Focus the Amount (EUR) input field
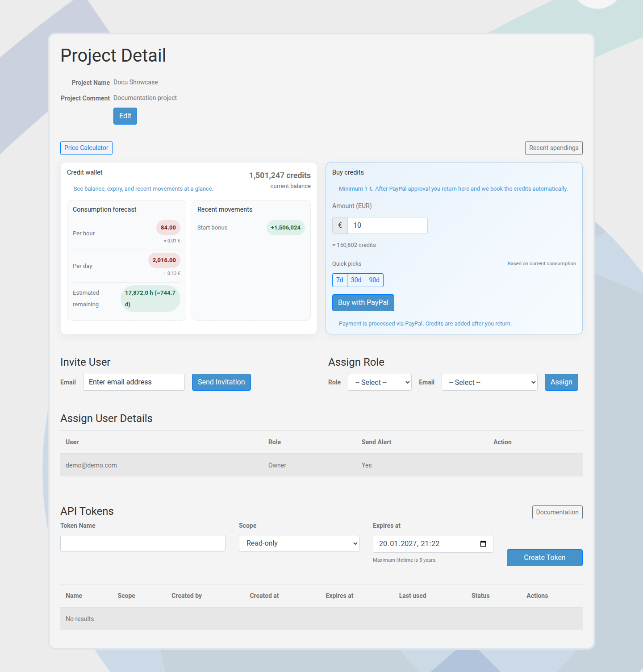This screenshot has height=672, width=643. [388, 225]
